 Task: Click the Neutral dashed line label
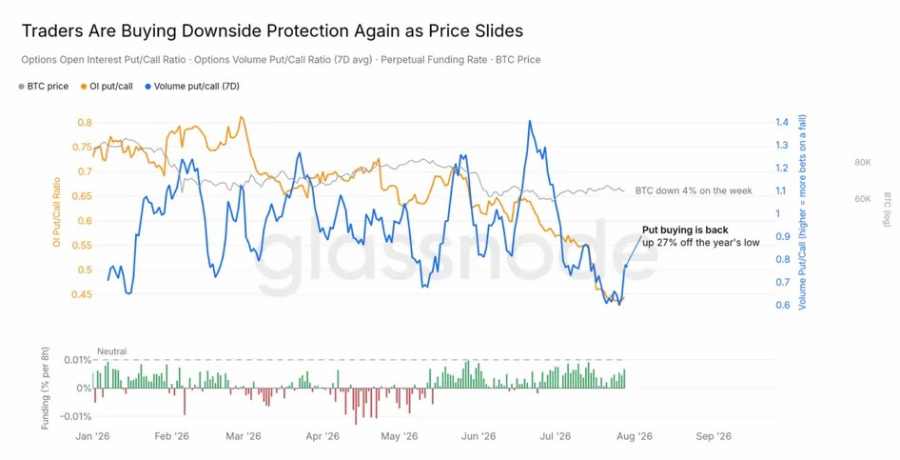[111, 351]
